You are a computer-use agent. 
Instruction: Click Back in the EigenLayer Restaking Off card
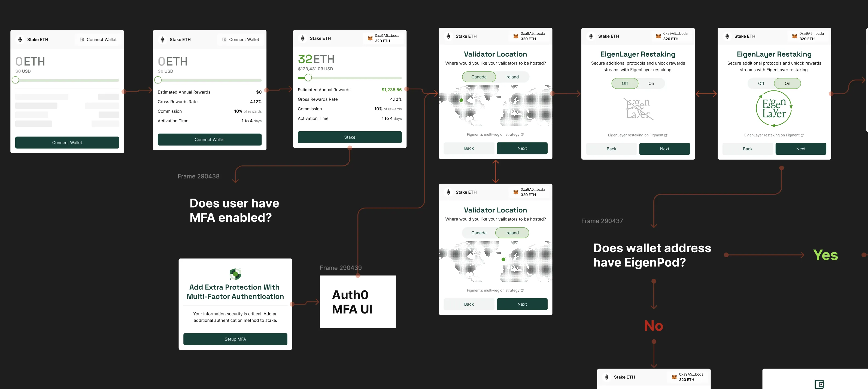click(611, 149)
